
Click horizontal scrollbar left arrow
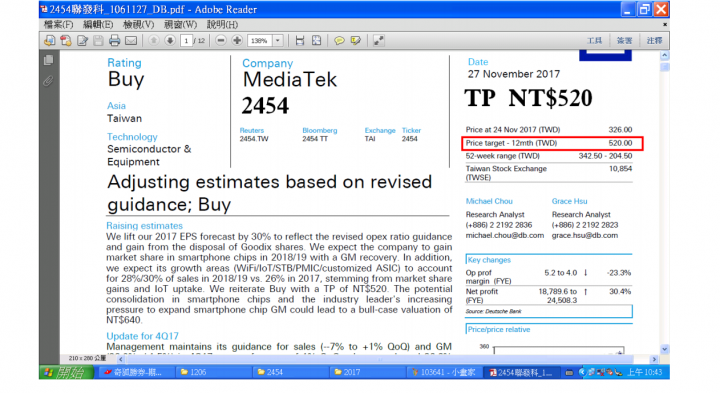(121, 359)
